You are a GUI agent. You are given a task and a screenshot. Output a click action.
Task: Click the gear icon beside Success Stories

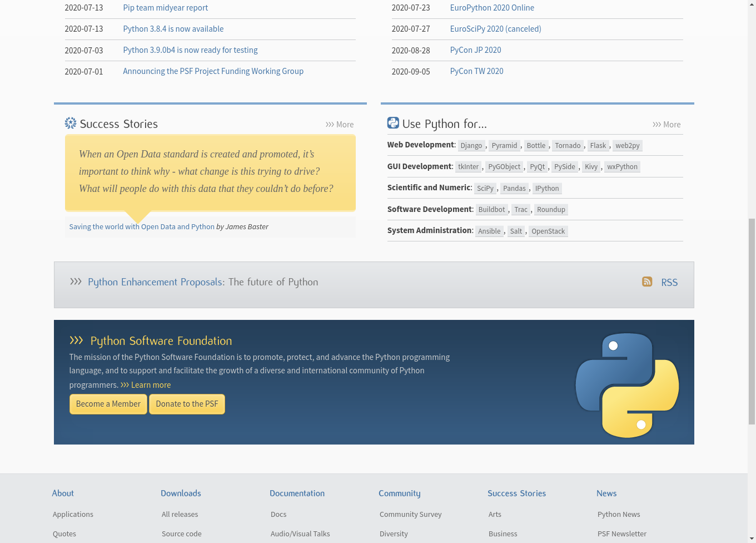(x=70, y=123)
